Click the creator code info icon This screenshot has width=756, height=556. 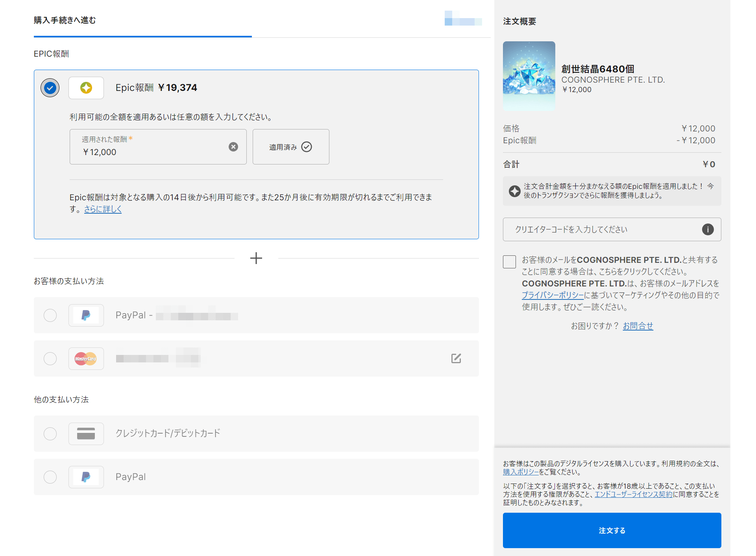click(x=708, y=229)
